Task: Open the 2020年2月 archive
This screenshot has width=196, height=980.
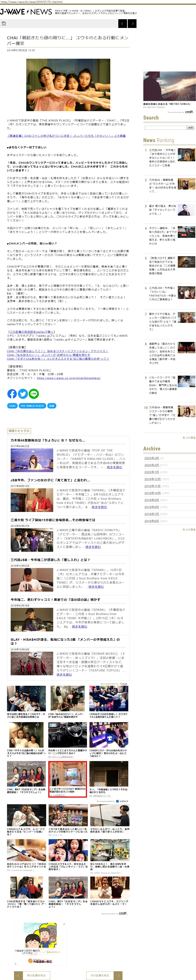Action: [151, 465]
